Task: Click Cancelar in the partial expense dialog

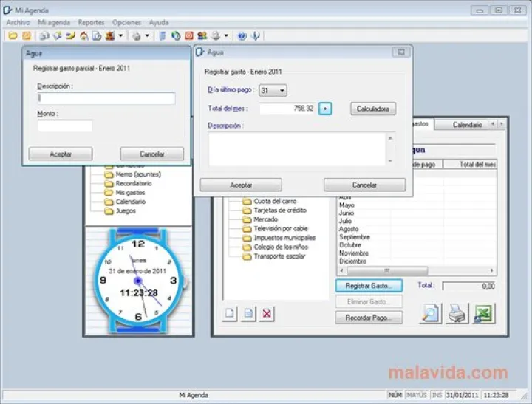Action: point(151,154)
